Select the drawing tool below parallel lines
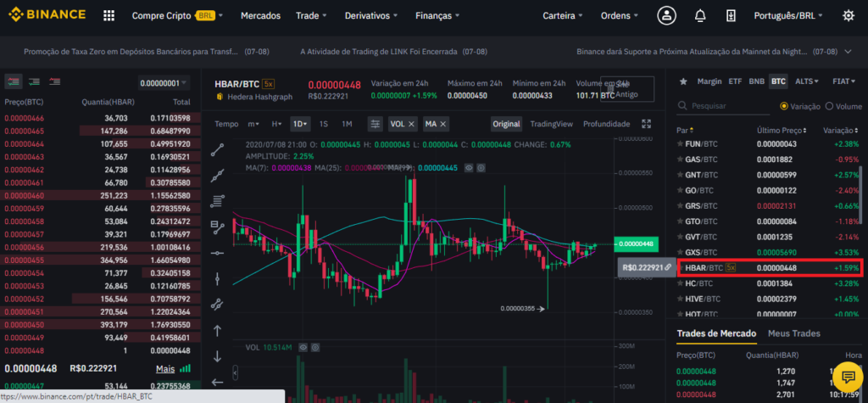The width and height of the screenshot is (868, 403). click(218, 227)
